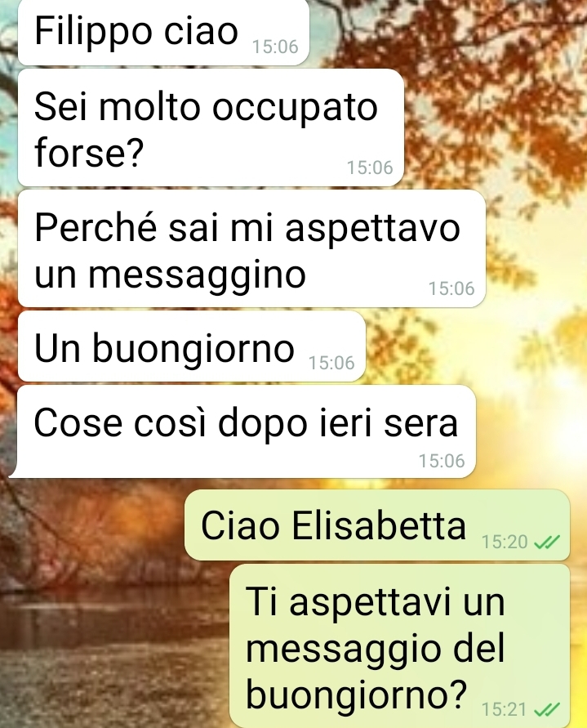
Task: Click the 15:06 timestamp beside 'un messaggino'
Action: pyautogui.click(x=451, y=288)
